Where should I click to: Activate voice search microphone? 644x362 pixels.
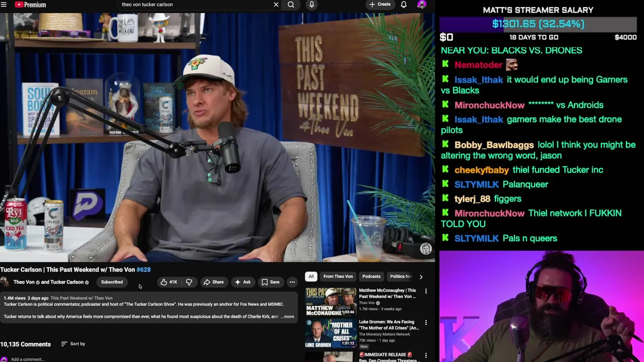coord(312,5)
